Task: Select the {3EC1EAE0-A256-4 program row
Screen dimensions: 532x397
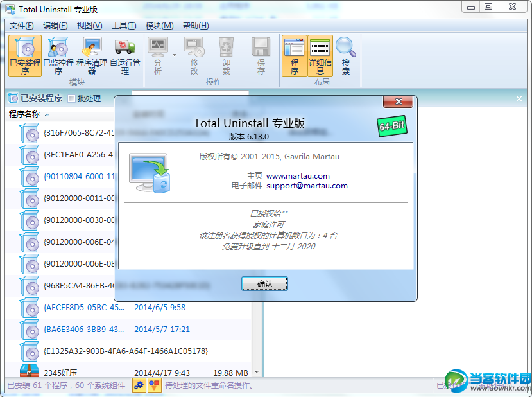Action: 60,155
